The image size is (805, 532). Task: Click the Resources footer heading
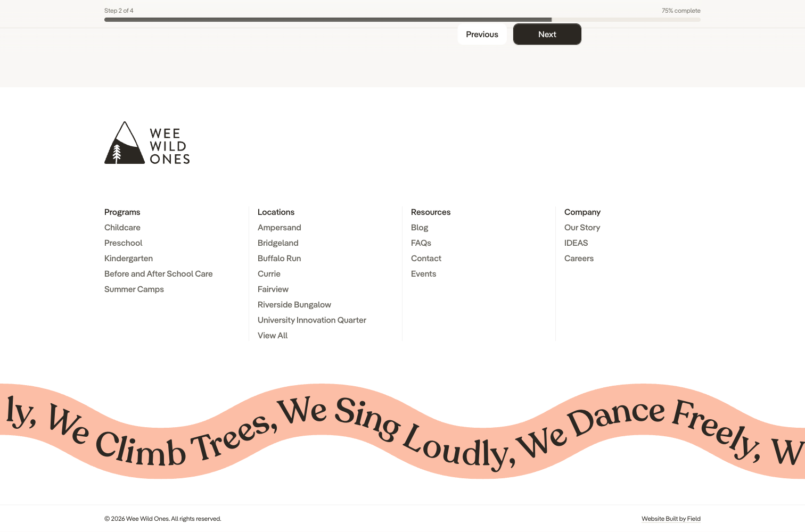[431, 212]
